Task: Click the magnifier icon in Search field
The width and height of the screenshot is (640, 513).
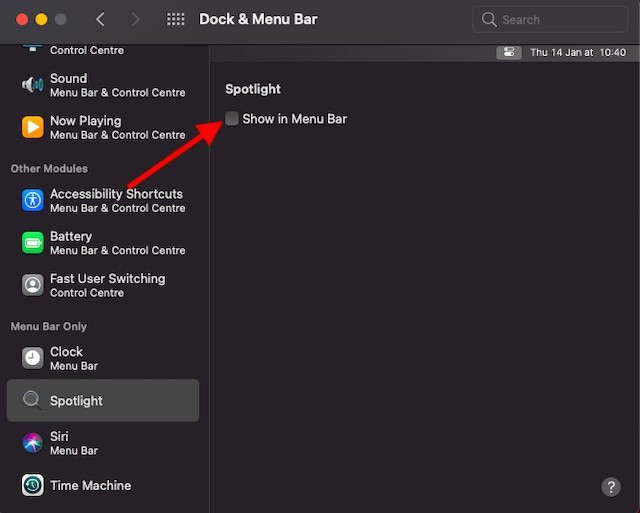Action: click(x=489, y=19)
